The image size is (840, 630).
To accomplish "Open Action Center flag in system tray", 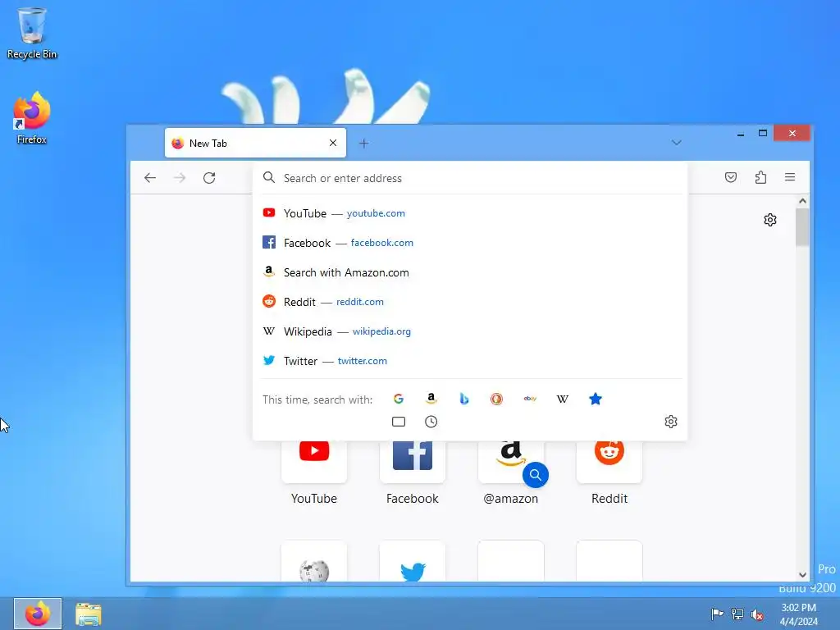I will 717,614.
